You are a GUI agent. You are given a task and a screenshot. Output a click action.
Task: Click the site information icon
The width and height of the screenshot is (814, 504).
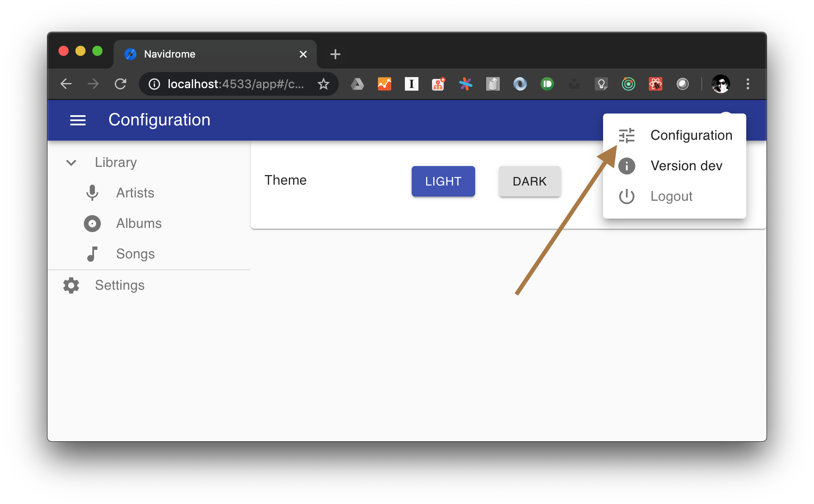coord(155,84)
